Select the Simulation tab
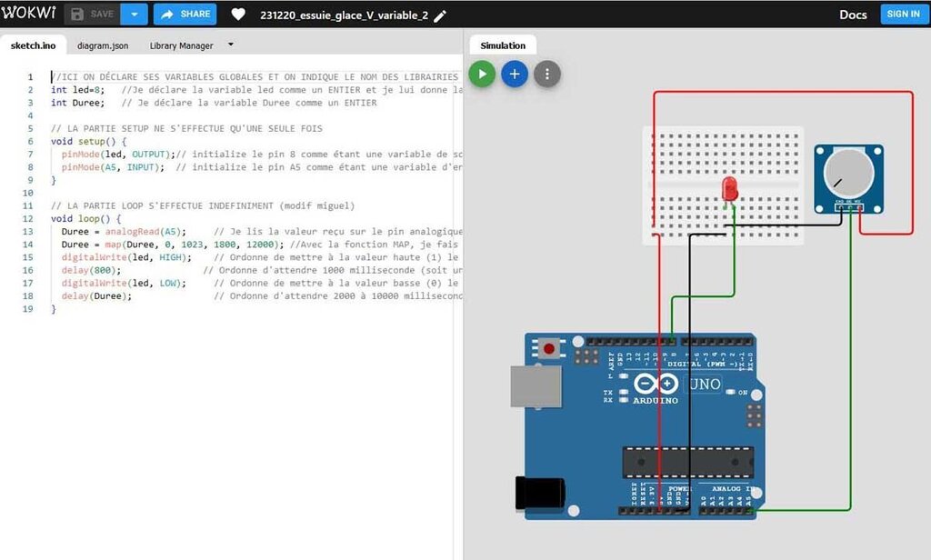 pyautogui.click(x=503, y=45)
